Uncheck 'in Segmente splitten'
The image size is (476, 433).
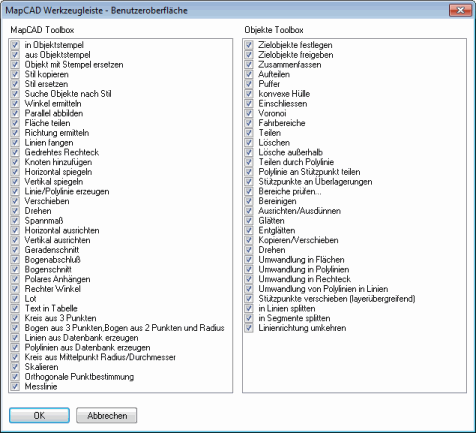[x=249, y=318]
